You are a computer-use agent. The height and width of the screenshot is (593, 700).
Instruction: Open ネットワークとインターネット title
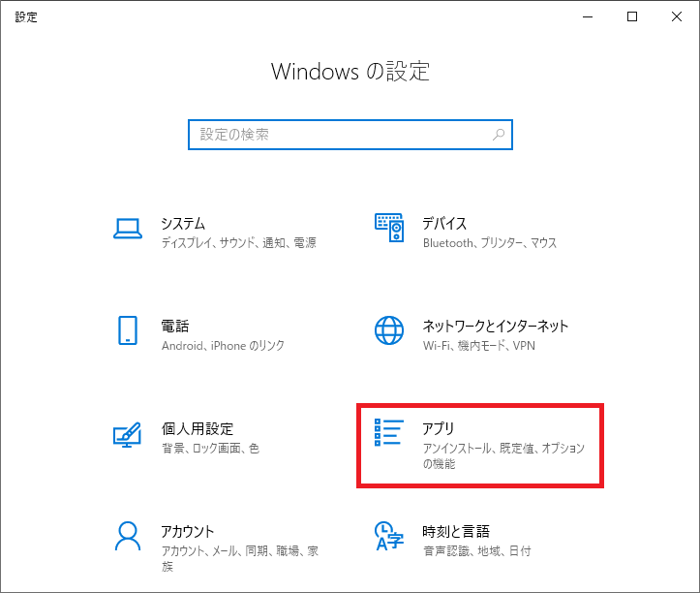[x=496, y=326]
